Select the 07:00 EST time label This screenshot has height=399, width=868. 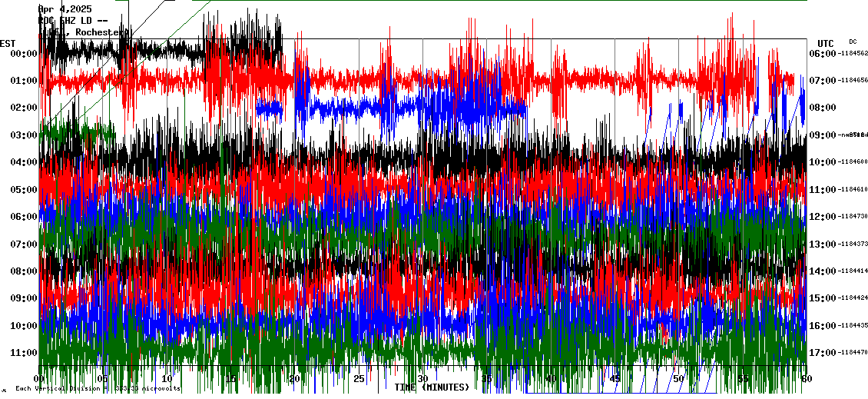coord(25,244)
